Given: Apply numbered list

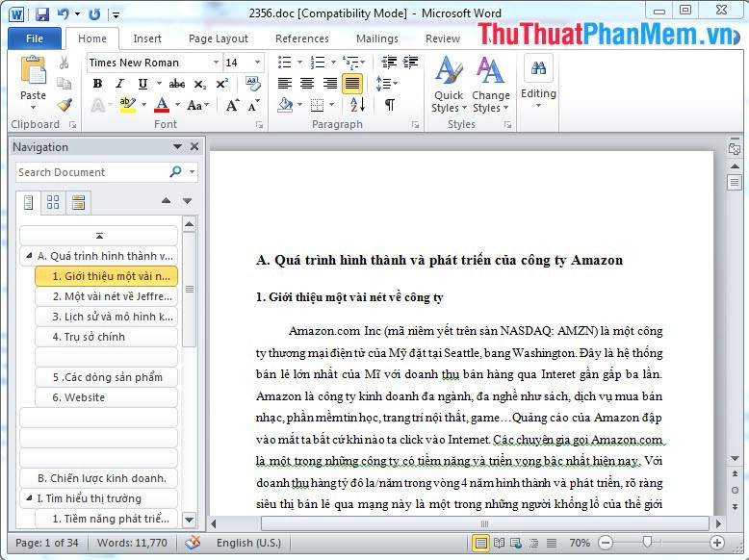Looking at the screenshot, I should click(x=318, y=63).
